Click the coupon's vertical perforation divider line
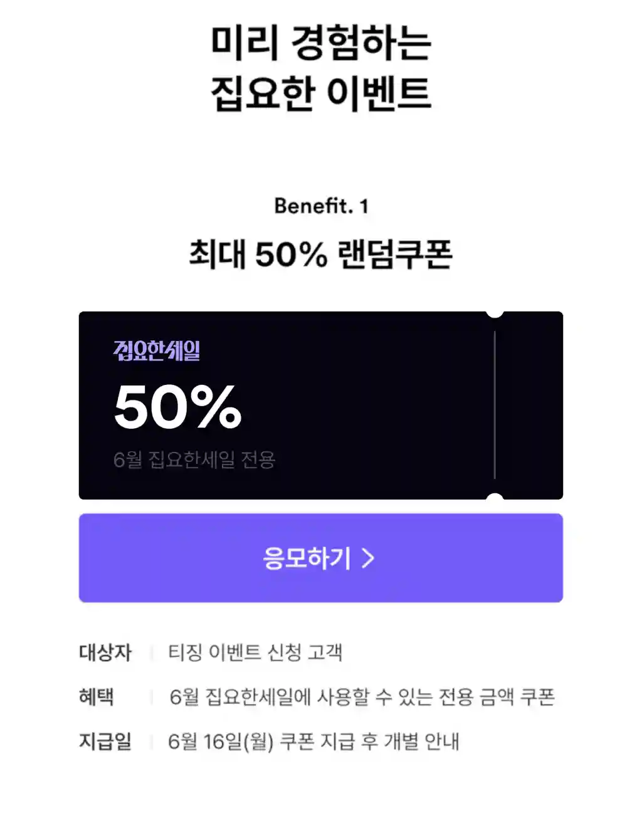This screenshot has width=642, height=840. point(495,406)
